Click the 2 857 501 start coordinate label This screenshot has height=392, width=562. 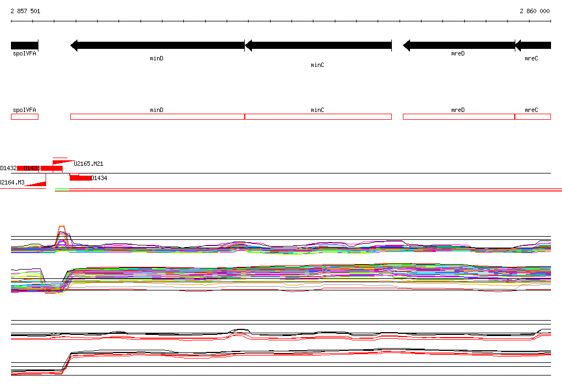click(x=25, y=11)
